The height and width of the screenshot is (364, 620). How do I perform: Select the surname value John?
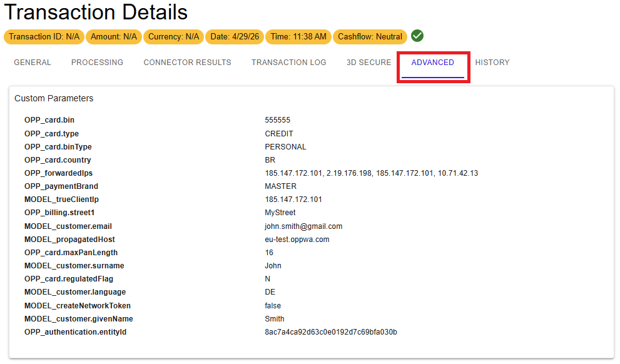pos(273,266)
